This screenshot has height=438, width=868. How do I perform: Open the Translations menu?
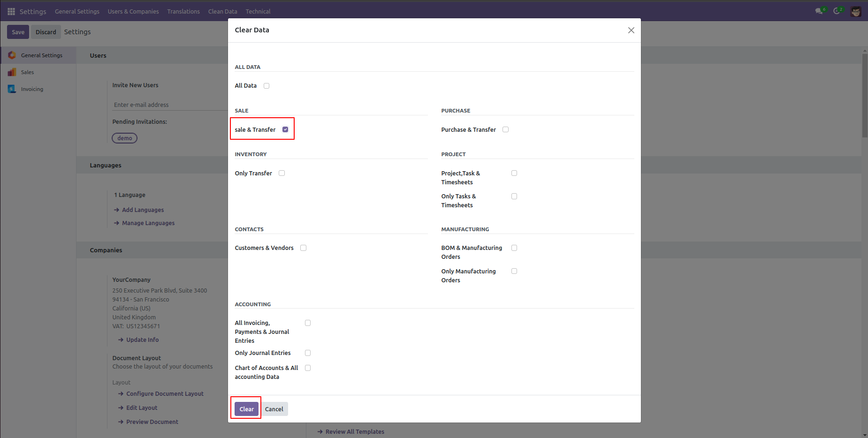coord(183,11)
